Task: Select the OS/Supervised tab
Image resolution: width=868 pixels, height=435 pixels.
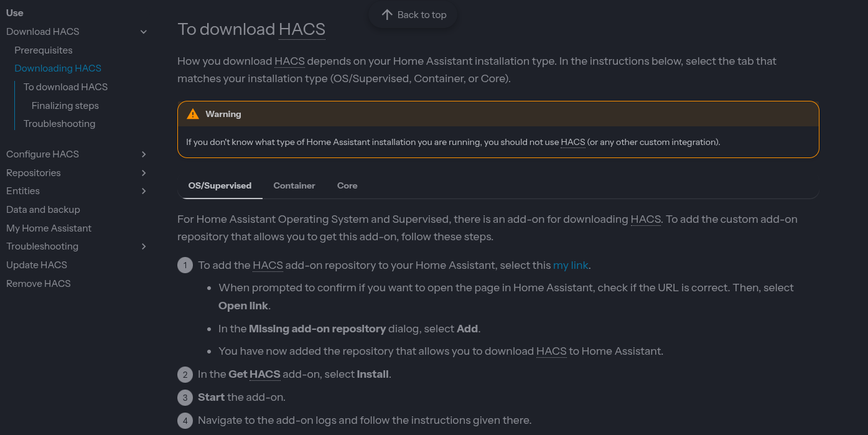Action: pyautogui.click(x=220, y=185)
